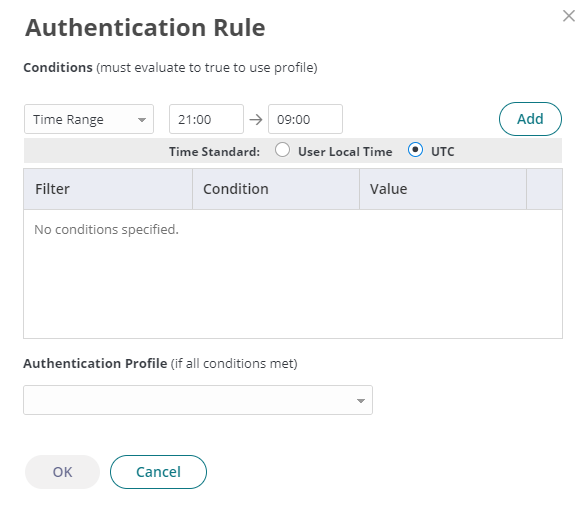Screen dimensions: 585x506
Task: Click the Conditions section label
Action: (x=58, y=68)
